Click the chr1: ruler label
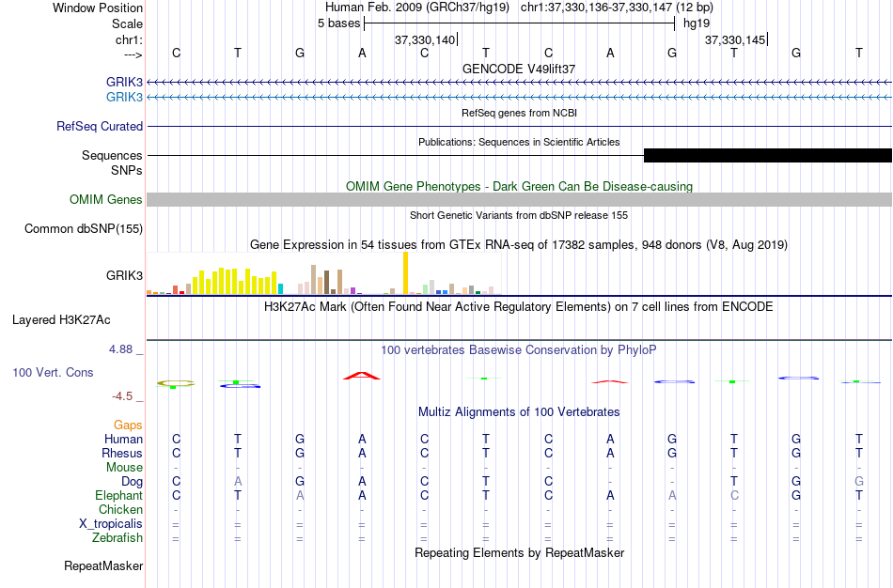Image resolution: width=893 pixels, height=588 pixels. [130, 39]
